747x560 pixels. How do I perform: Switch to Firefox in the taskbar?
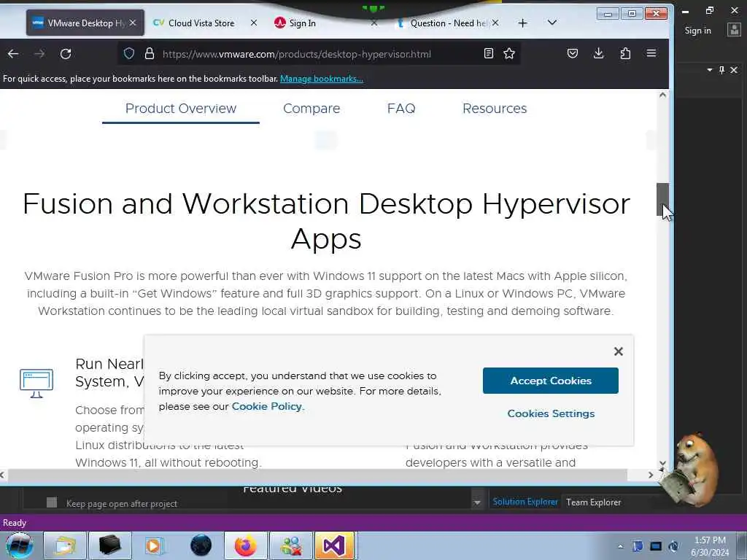click(x=245, y=545)
